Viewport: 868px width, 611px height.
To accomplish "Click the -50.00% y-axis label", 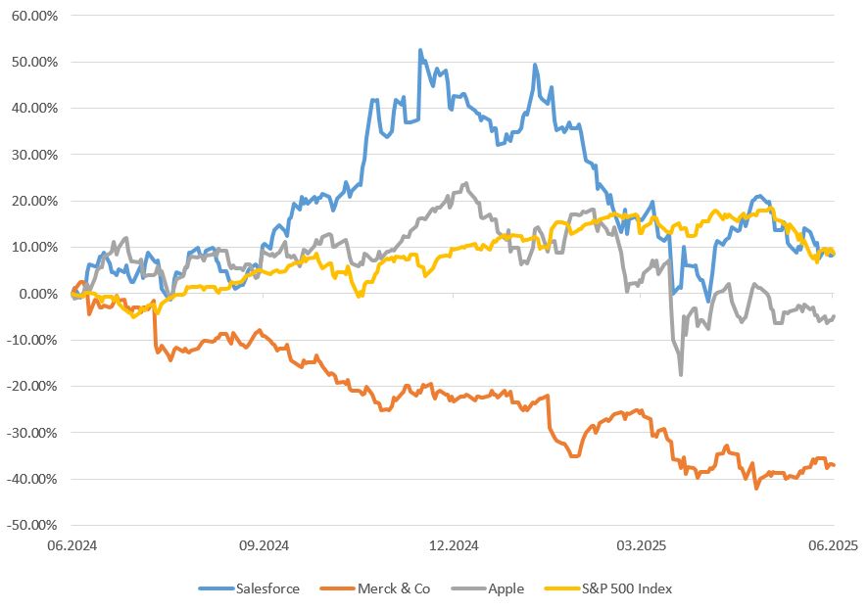I will pos(32,525).
